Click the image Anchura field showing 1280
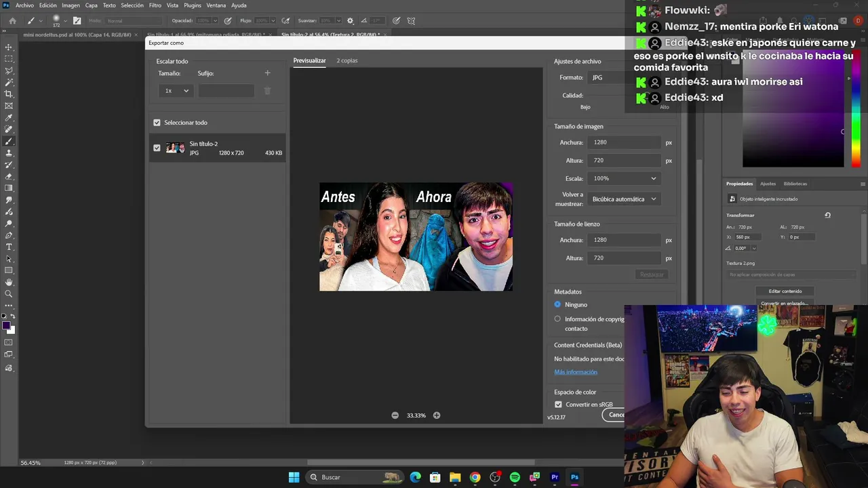The width and height of the screenshot is (868, 488). (625, 142)
